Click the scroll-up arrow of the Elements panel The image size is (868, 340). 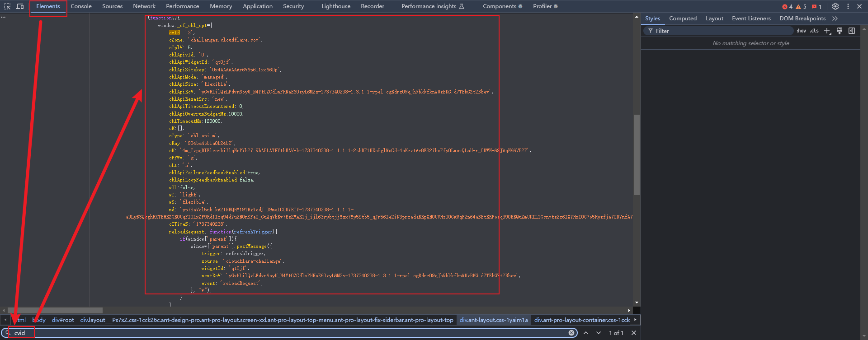pyautogui.click(x=637, y=17)
